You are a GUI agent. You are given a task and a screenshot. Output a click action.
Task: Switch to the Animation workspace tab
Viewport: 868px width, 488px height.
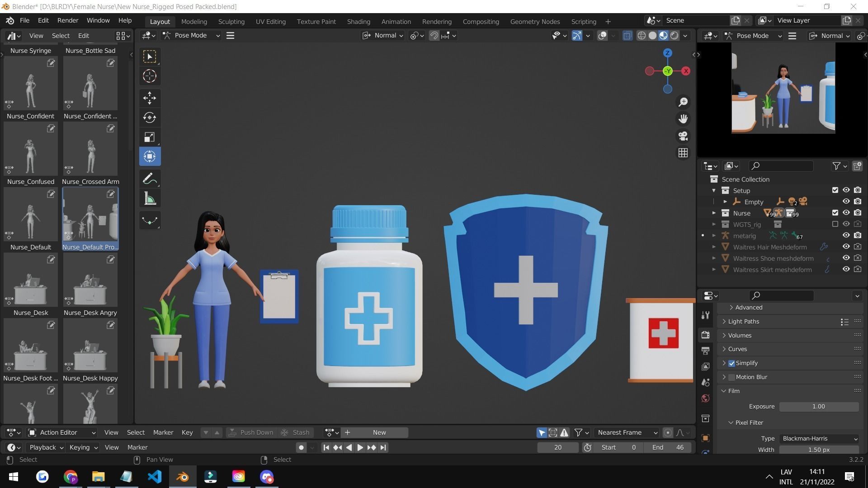pos(396,22)
